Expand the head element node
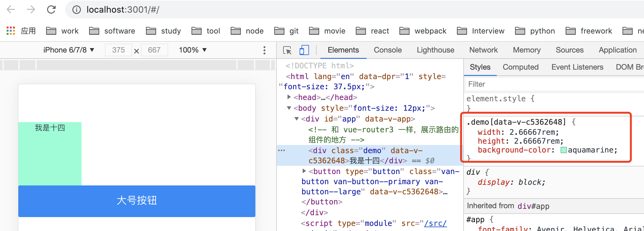This screenshot has width=644, height=231. click(289, 97)
